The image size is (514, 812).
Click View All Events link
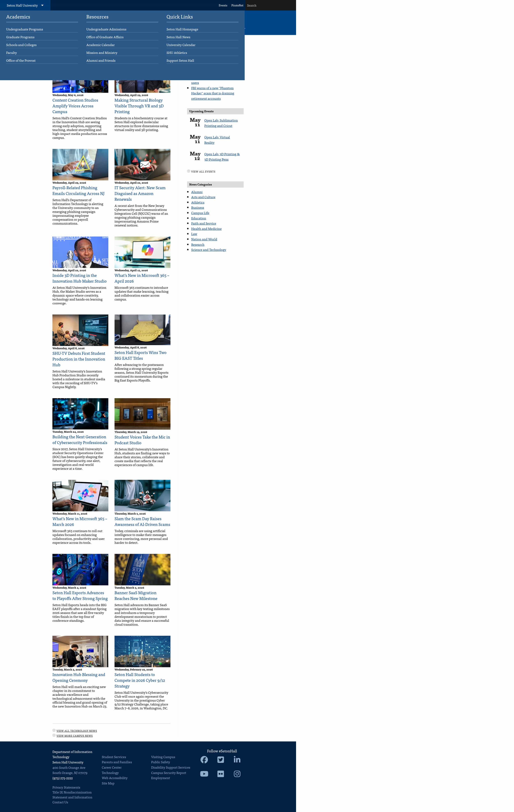click(x=203, y=172)
